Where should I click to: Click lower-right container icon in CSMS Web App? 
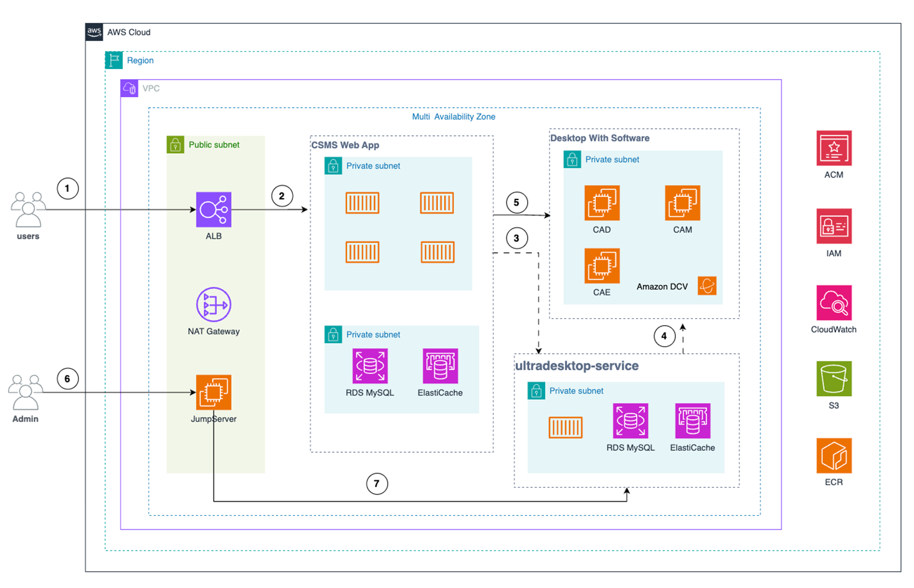437,252
